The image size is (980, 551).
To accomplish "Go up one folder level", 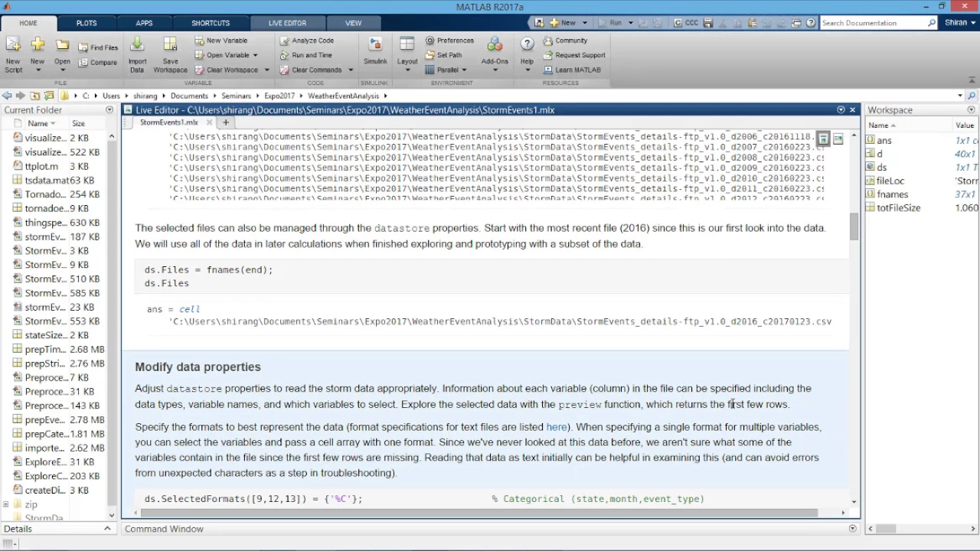I will (x=35, y=96).
